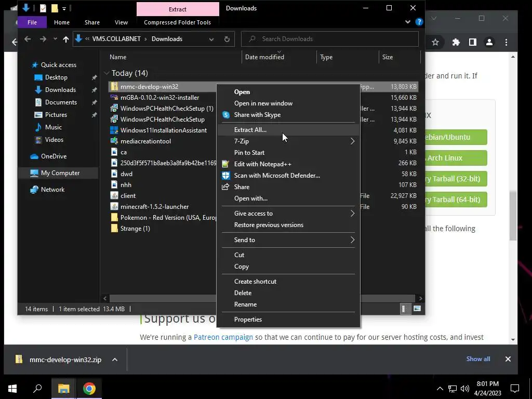Select Compressed Folder Tools tab

coord(178,22)
